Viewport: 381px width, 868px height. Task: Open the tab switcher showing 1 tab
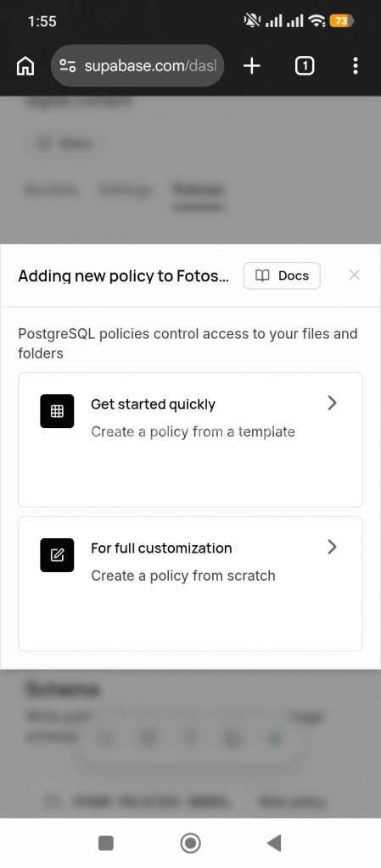pos(304,66)
